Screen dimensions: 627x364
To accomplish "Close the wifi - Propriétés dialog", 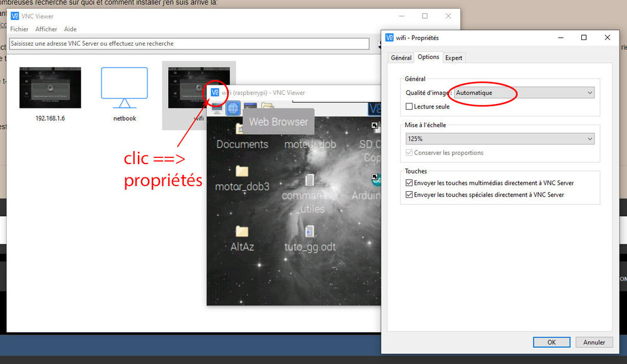I will click(607, 38).
